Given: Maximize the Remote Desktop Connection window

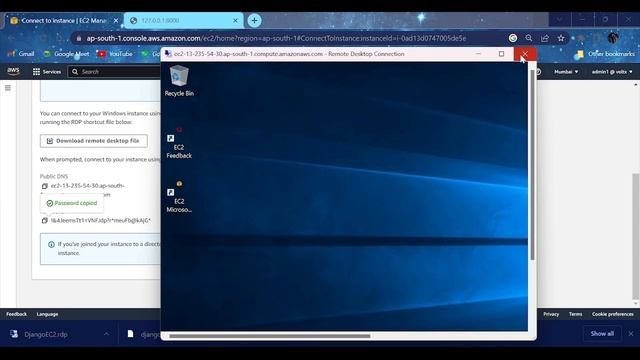Looking at the screenshot, I should point(501,54).
